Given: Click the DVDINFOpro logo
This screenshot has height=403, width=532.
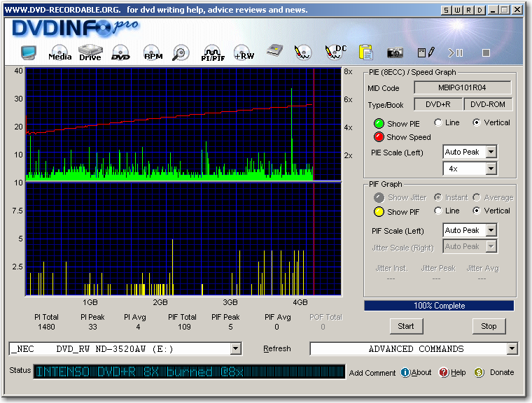Looking at the screenshot, I should tap(76, 29).
